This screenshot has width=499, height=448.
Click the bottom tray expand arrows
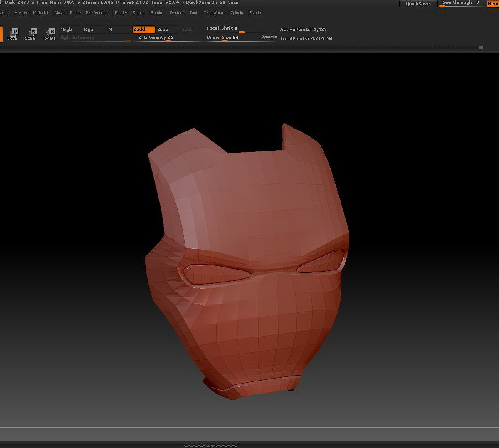click(210, 446)
